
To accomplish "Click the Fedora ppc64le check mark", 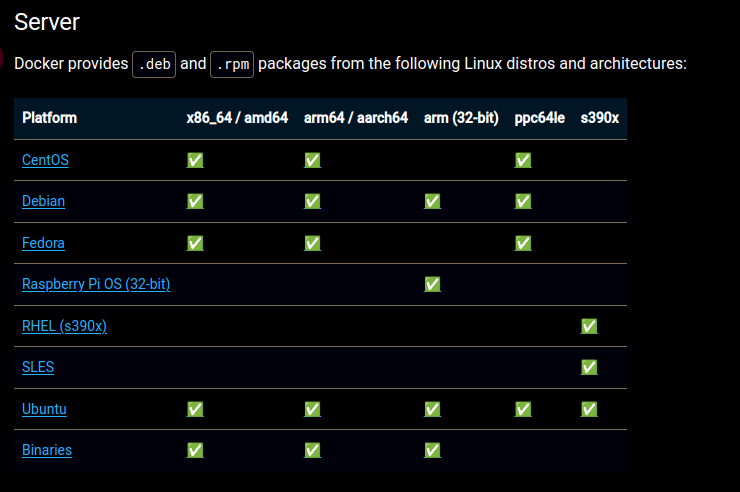I will [x=523, y=243].
